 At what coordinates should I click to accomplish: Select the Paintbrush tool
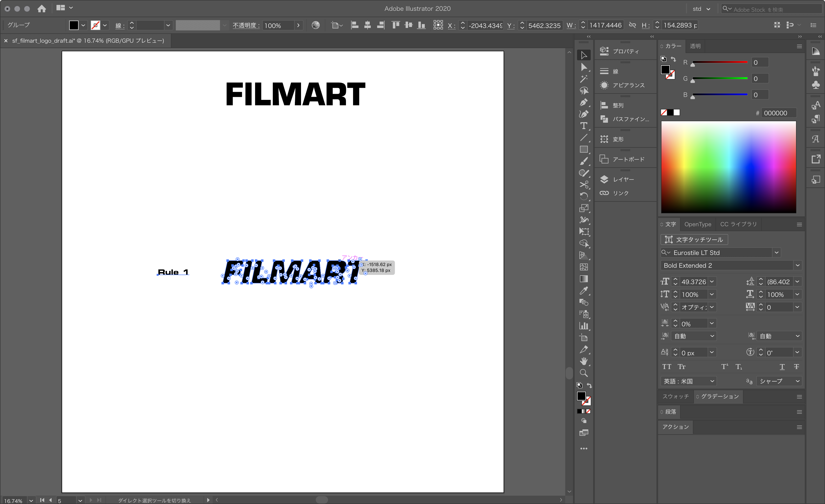point(584,161)
